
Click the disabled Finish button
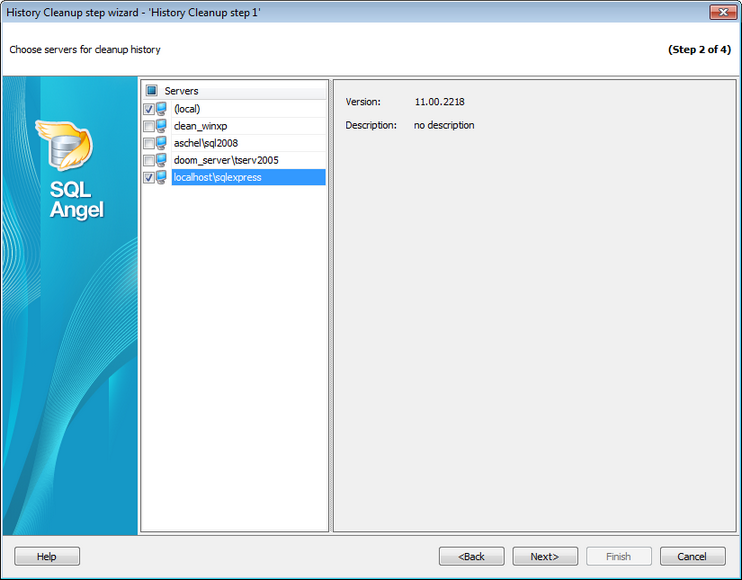(618, 556)
